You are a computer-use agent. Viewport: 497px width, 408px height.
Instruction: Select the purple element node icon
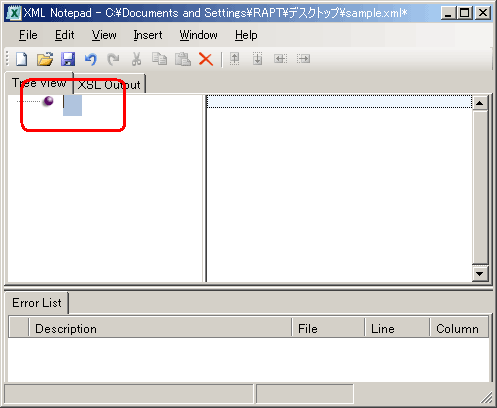pos(48,101)
